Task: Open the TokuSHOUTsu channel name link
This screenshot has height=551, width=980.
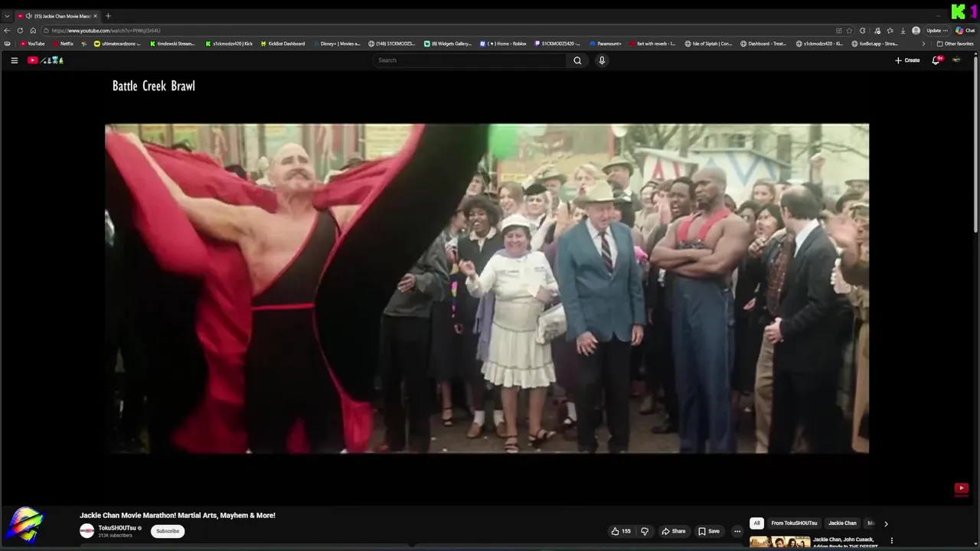Action: click(117, 528)
